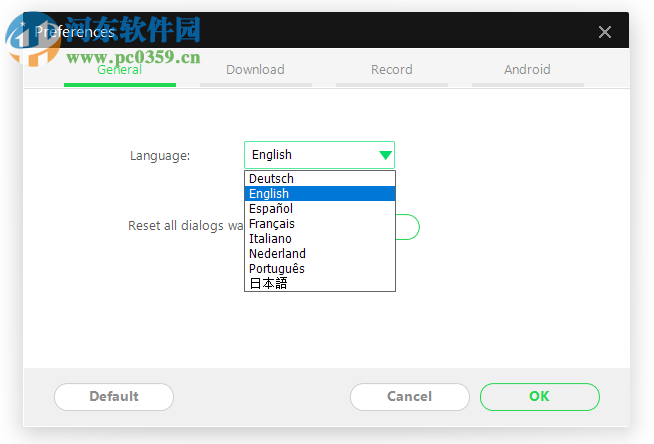Close the Preferences window with X
This screenshot has height=444, width=654.
605,32
